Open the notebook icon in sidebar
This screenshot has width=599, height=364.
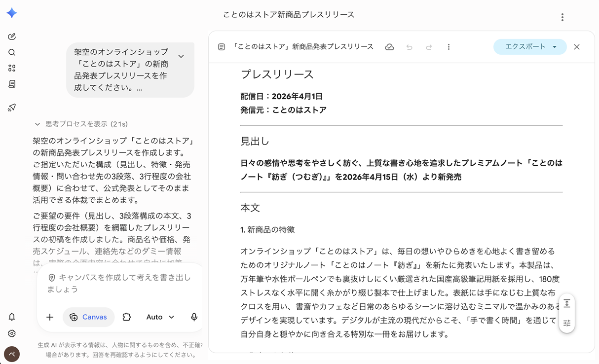[x=12, y=84]
